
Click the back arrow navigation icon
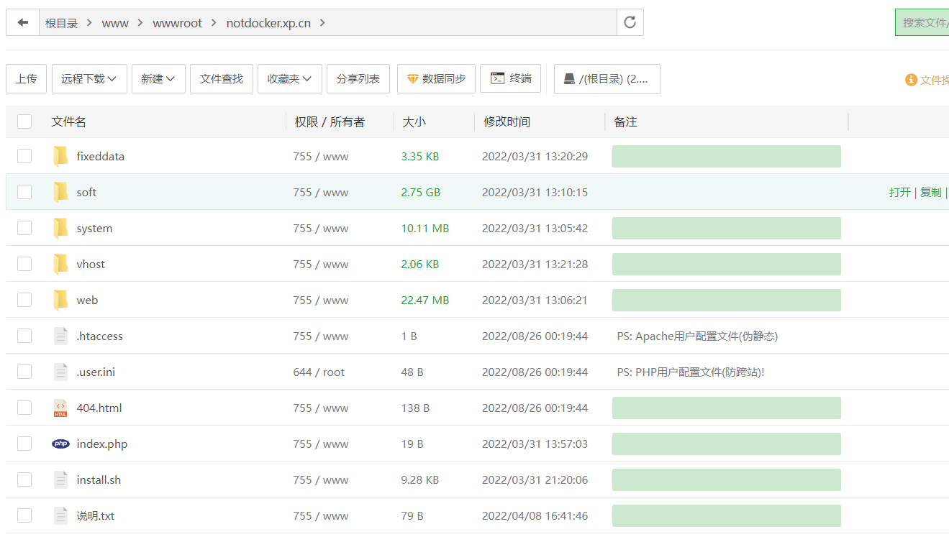(23, 22)
